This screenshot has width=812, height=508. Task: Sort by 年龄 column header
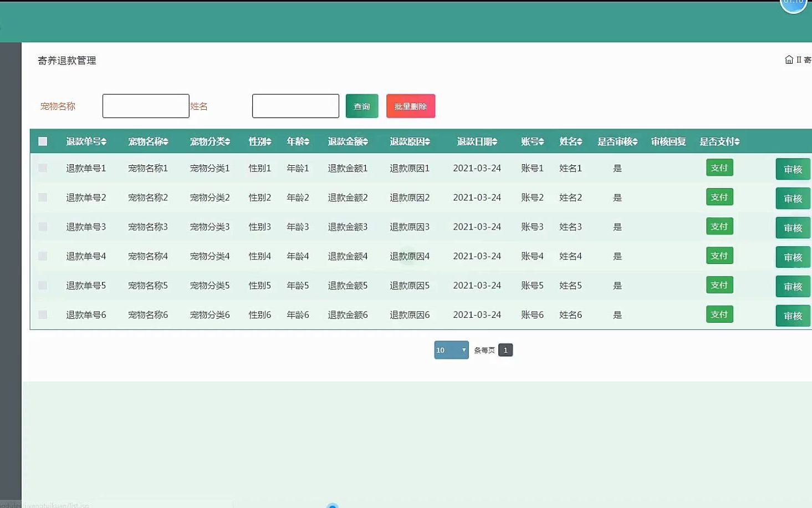(298, 141)
